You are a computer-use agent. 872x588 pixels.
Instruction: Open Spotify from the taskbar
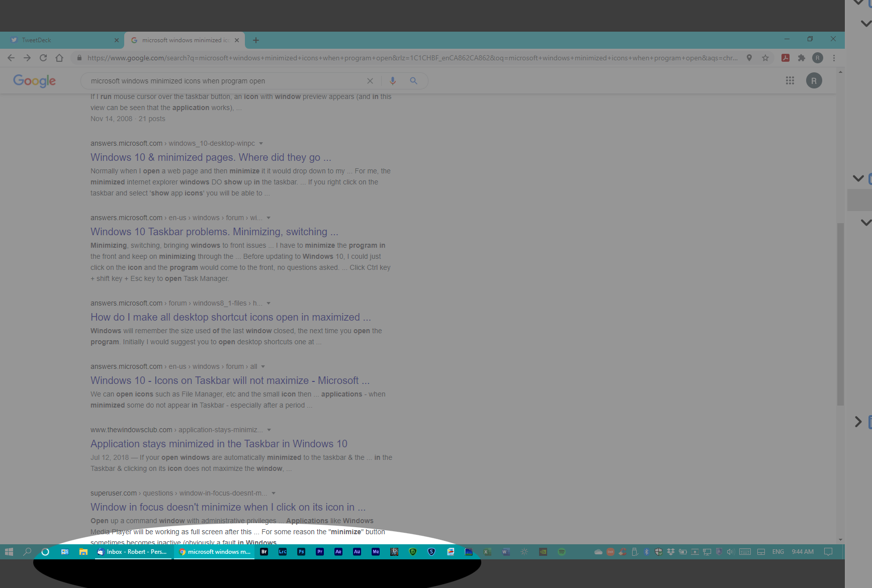click(562, 552)
